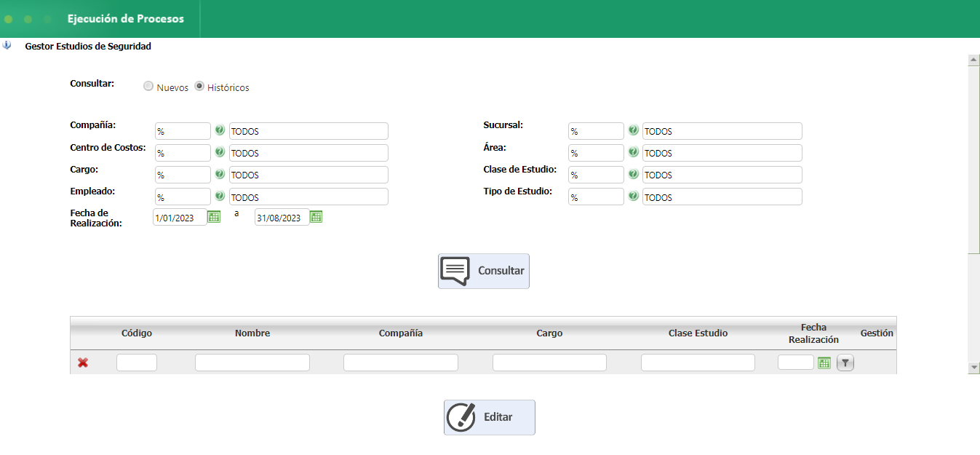980x455 pixels.
Task: Click the Empleado TODOS description field
Action: tap(308, 197)
